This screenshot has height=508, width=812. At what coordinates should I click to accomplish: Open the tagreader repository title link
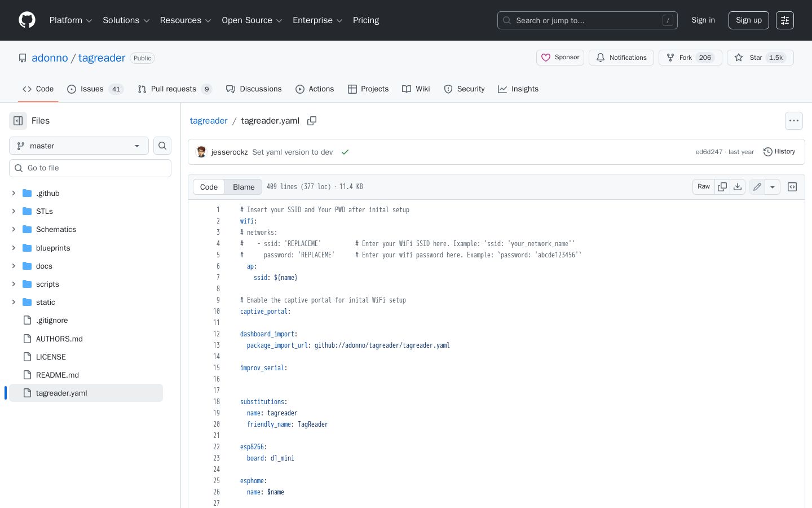[x=101, y=58]
